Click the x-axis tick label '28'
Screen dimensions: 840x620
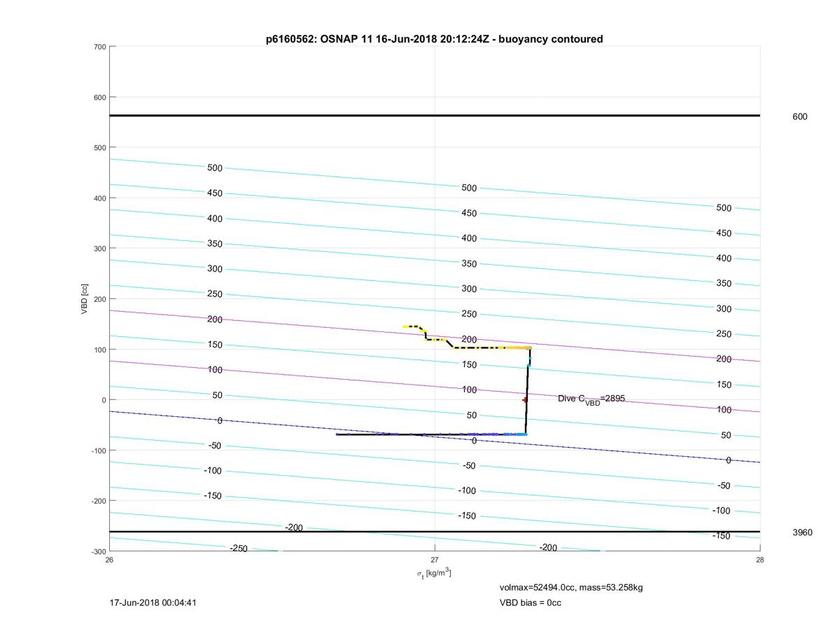[759, 560]
